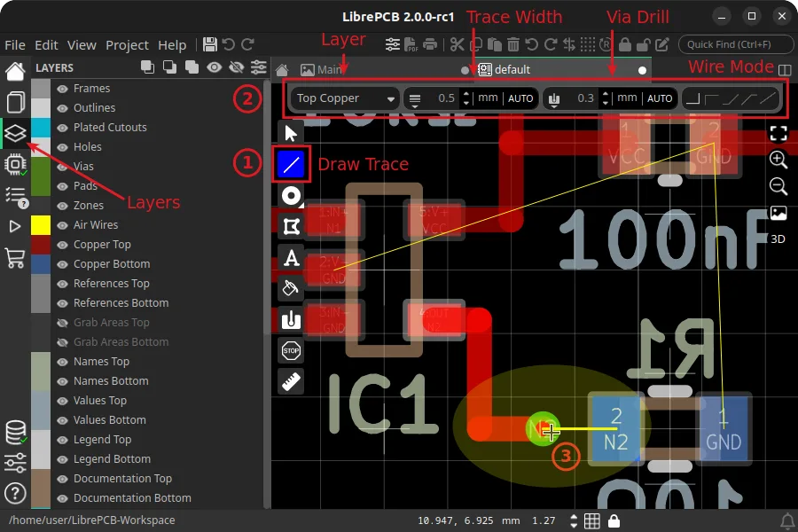Activate the Measure ruler tool

291,382
